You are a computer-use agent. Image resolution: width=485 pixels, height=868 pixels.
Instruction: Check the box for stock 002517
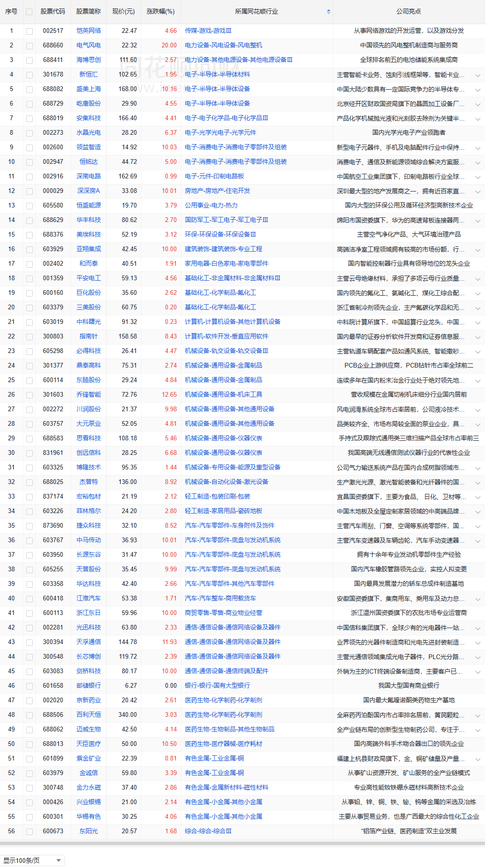point(30,31)
